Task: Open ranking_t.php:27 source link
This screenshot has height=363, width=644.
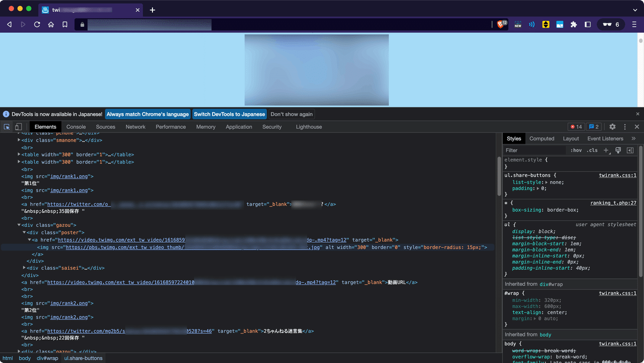Action: pyautogui.click(x=613, y=203)
